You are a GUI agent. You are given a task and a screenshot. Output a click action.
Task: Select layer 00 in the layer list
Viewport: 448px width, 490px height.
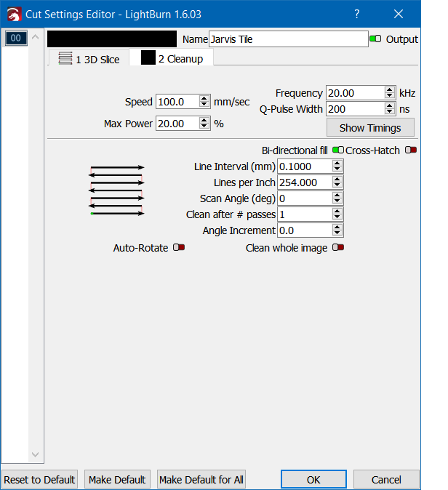pos(16,38)
